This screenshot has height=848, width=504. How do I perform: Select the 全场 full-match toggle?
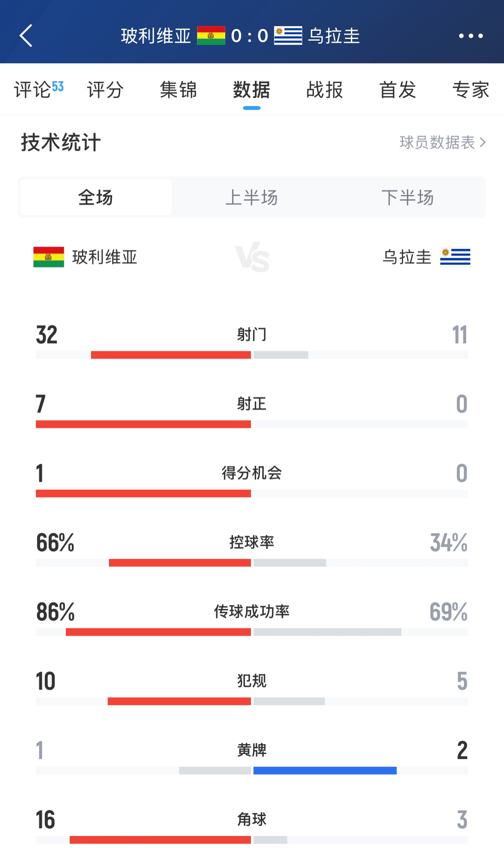96,198
